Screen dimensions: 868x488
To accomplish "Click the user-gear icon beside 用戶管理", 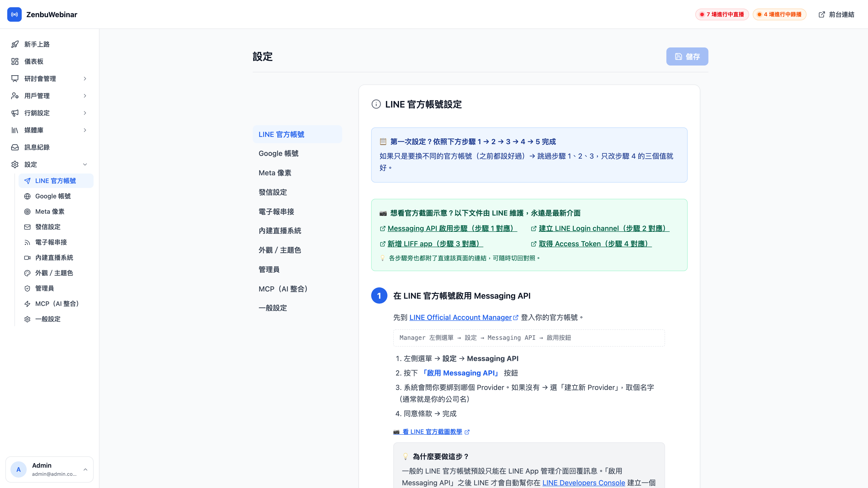I will point(15,96).
